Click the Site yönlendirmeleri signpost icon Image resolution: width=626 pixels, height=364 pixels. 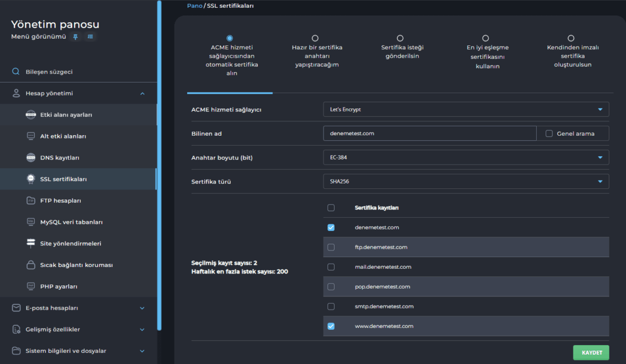pos(31,244)
